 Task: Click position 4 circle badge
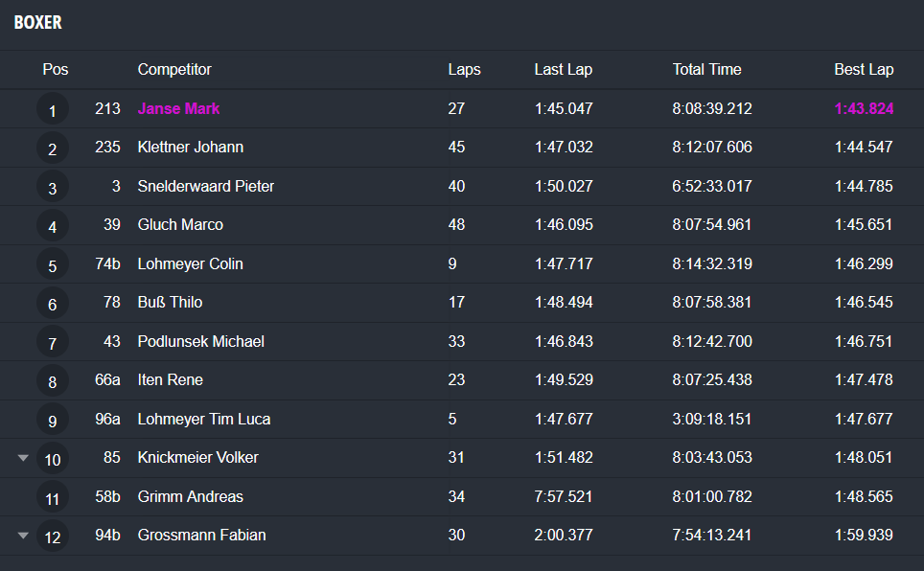point(53,226)
